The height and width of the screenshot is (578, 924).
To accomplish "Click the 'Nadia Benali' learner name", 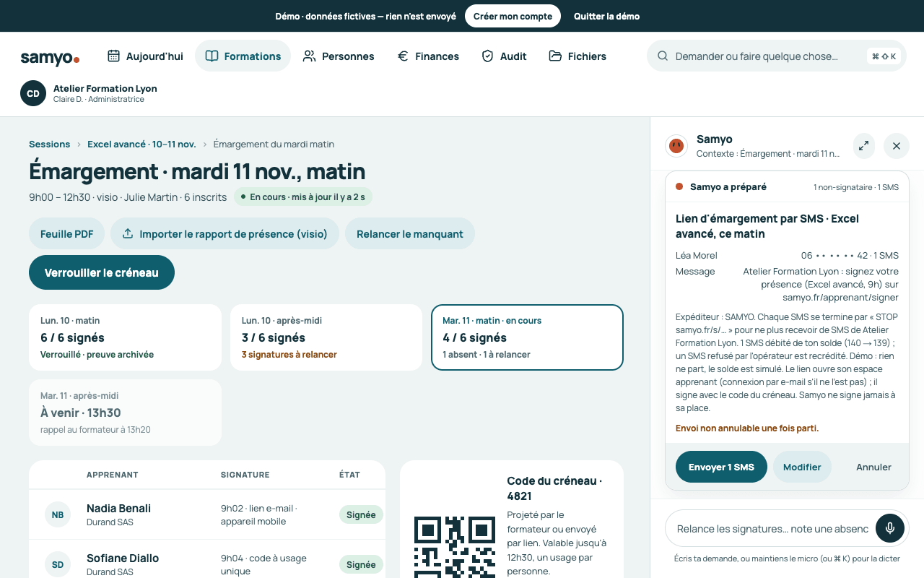I will (118, 509).
